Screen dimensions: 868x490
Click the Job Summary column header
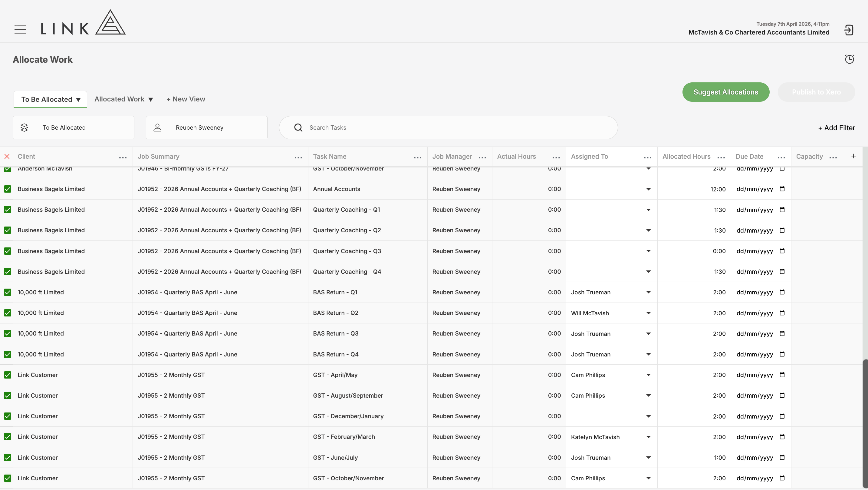point(158,157)
